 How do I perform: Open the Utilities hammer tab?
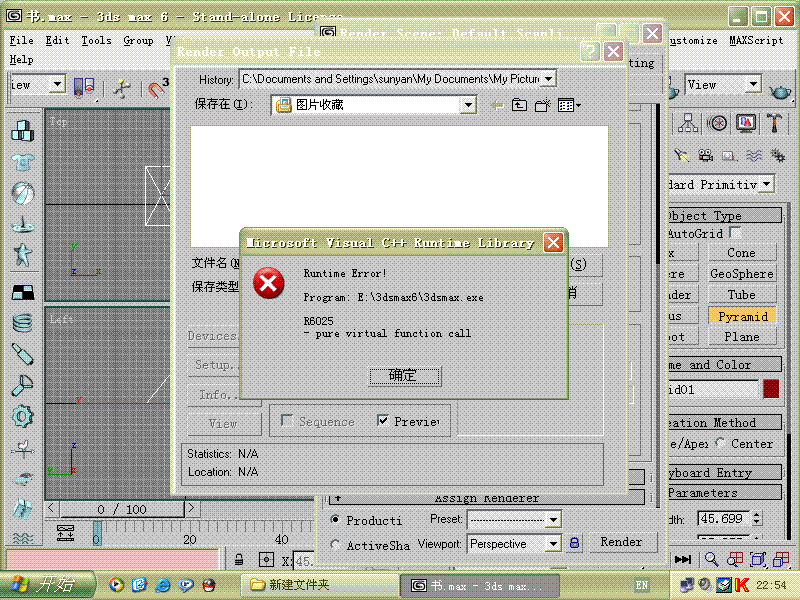774,123
